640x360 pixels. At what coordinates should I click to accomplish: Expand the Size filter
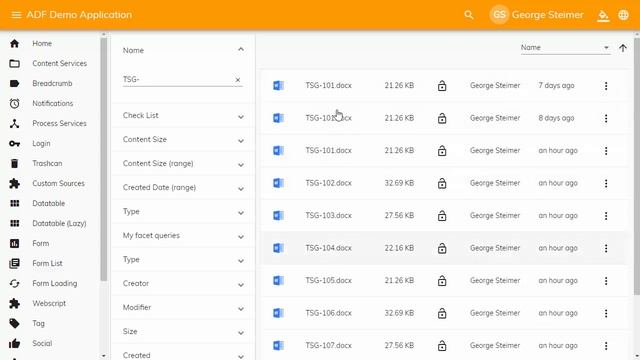[183, 332]
